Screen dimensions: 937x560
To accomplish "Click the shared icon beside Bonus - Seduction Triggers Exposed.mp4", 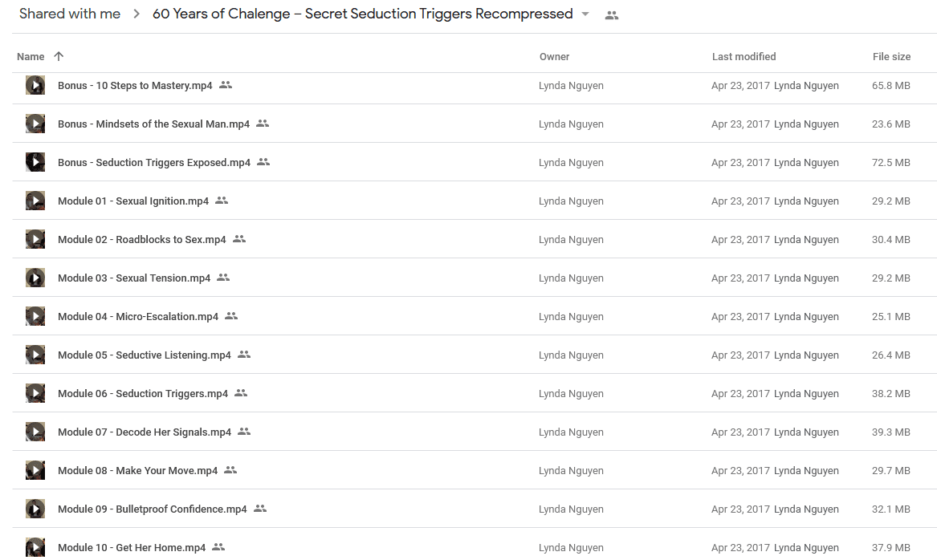I will pos(263,162).
